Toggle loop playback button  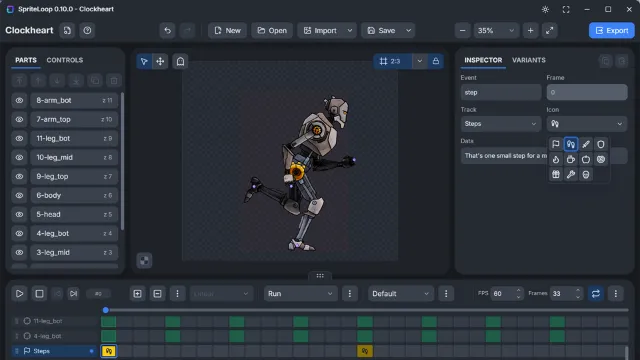596,293
